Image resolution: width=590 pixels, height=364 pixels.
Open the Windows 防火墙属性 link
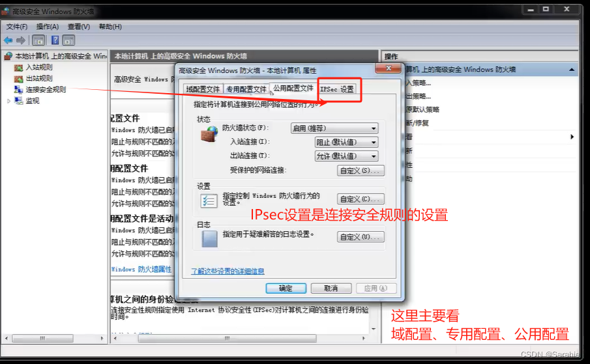point(141,270)
